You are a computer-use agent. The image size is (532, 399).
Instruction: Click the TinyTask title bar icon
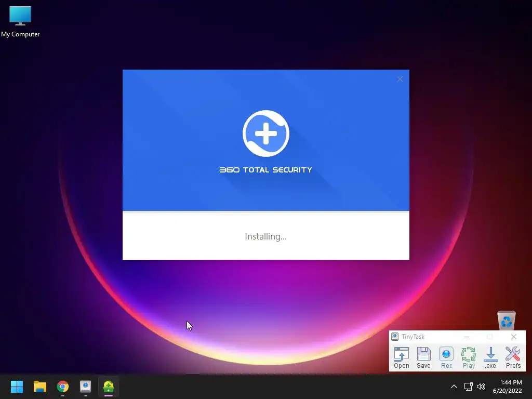(395, 337)
